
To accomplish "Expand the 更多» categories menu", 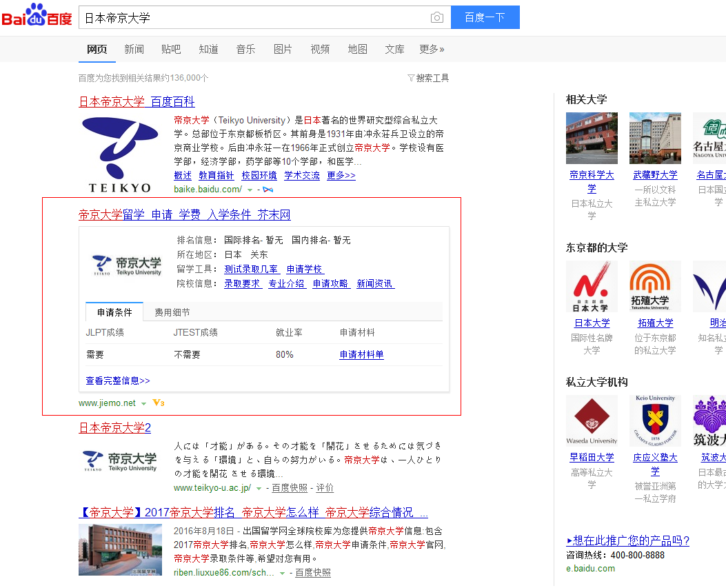I will pyautogui.click(x=432, y=49).
